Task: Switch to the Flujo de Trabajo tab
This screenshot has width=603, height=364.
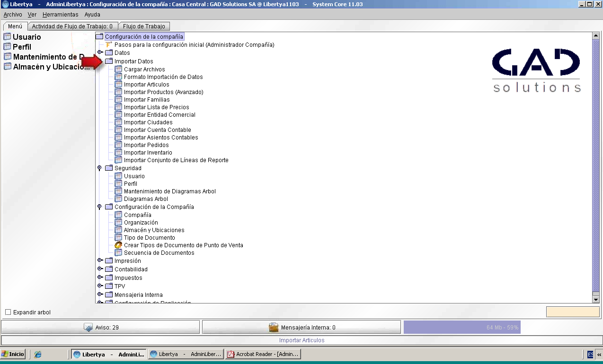Action: [144, 26]
